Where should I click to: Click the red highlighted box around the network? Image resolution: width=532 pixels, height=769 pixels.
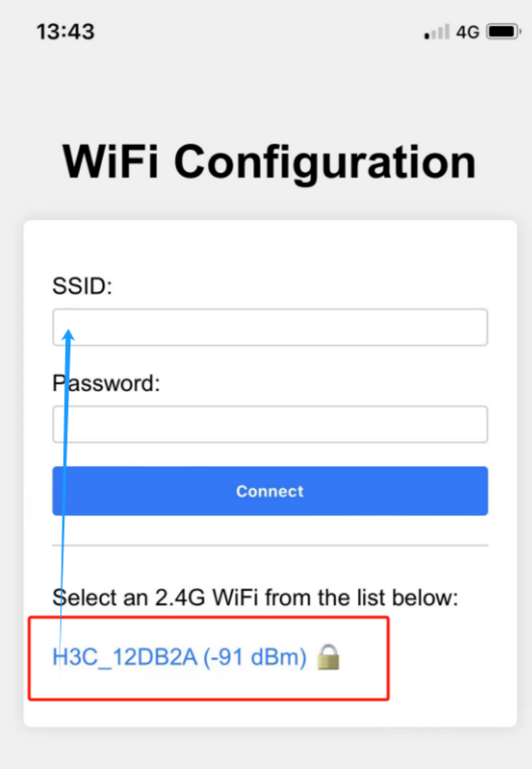[x=208, y=658]
